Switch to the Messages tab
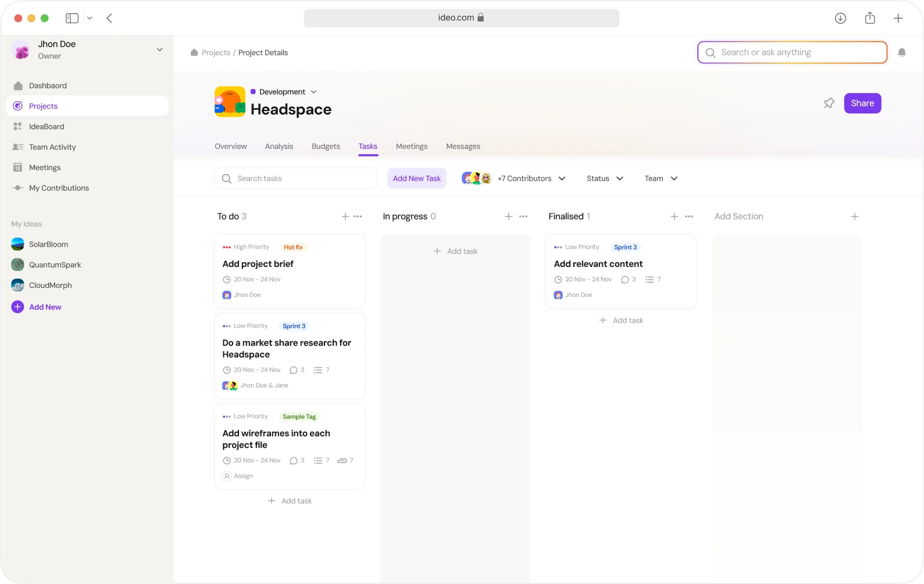 coord(463,147)
